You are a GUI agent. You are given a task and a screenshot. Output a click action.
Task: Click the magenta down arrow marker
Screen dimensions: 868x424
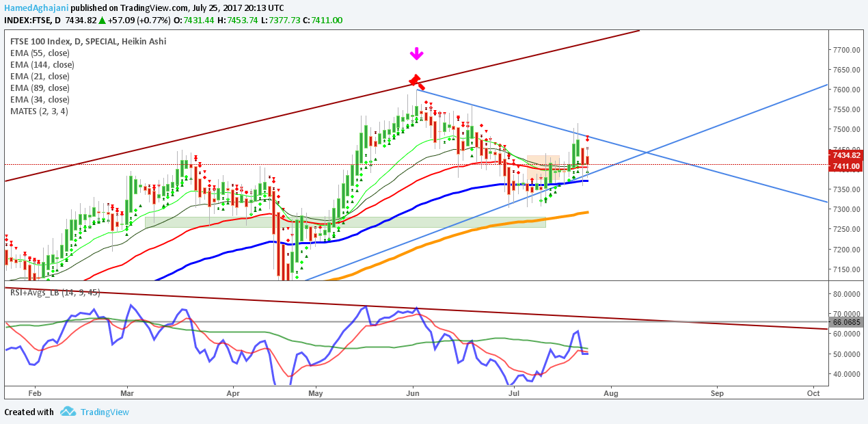click(x=416, y=54)
